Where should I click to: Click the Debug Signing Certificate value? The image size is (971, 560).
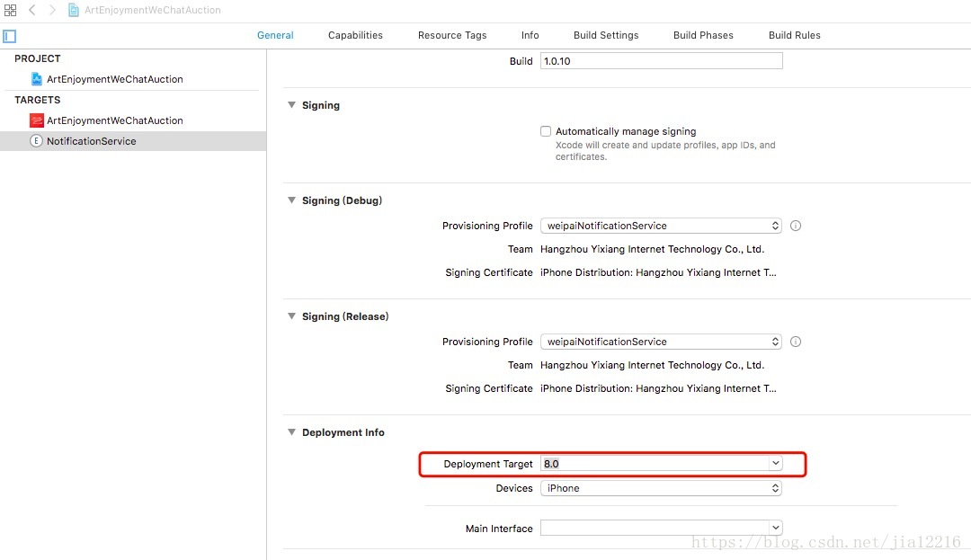[658, 272]
